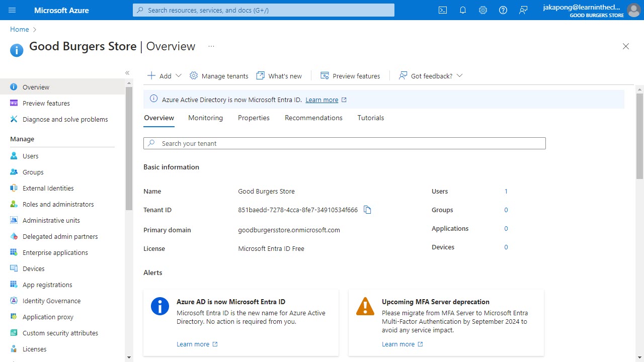Switch to the Properties tab
Viewport: 644px width, 362px height.
254,118
